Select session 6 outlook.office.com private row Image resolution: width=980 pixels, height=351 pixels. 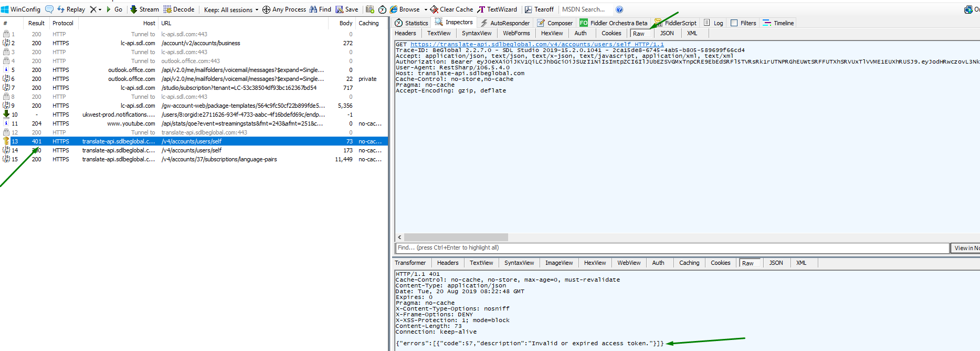(194, 79)
